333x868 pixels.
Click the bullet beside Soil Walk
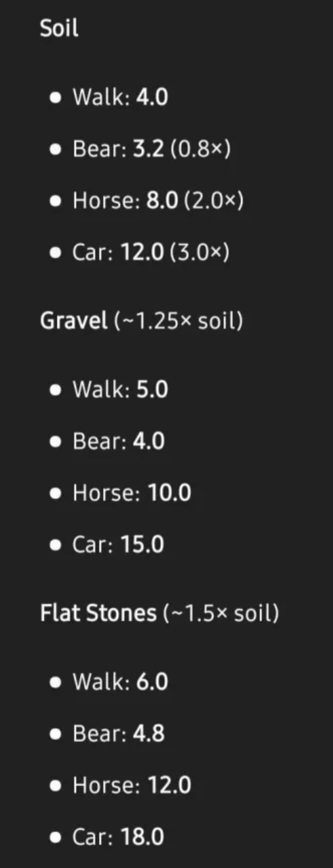click(x=56, y=97)
